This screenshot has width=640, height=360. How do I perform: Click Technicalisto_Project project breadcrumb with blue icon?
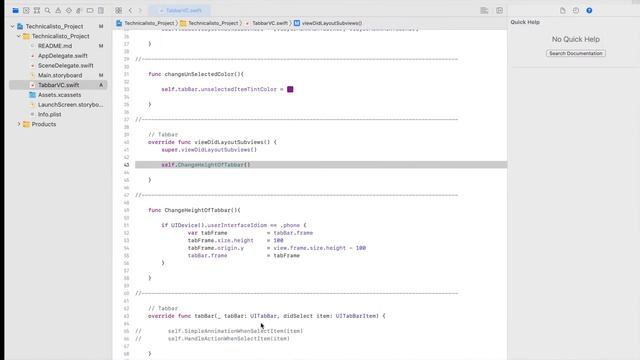[x=145, y=23]
